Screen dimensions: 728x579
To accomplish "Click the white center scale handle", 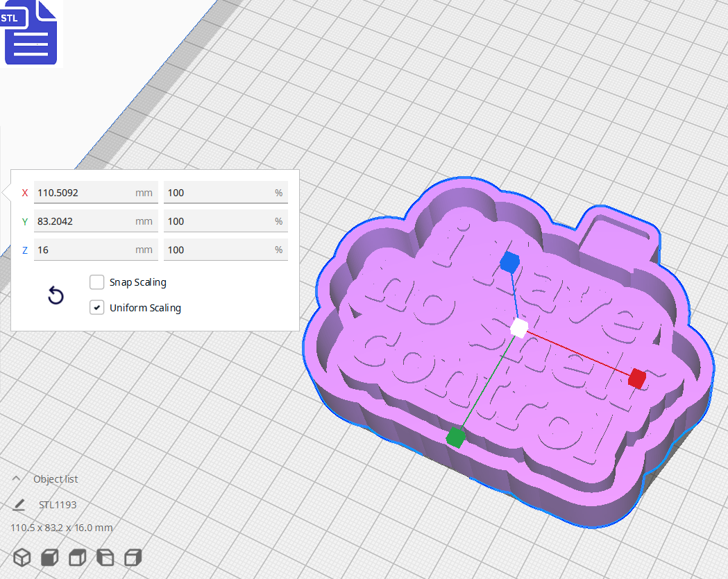I will (518, 329).
